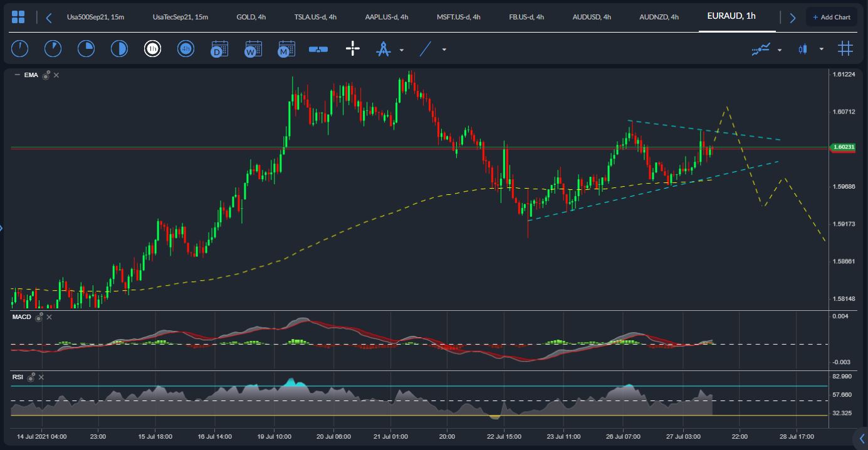Click the 1.60231 current price label

(x=843, y=147)
